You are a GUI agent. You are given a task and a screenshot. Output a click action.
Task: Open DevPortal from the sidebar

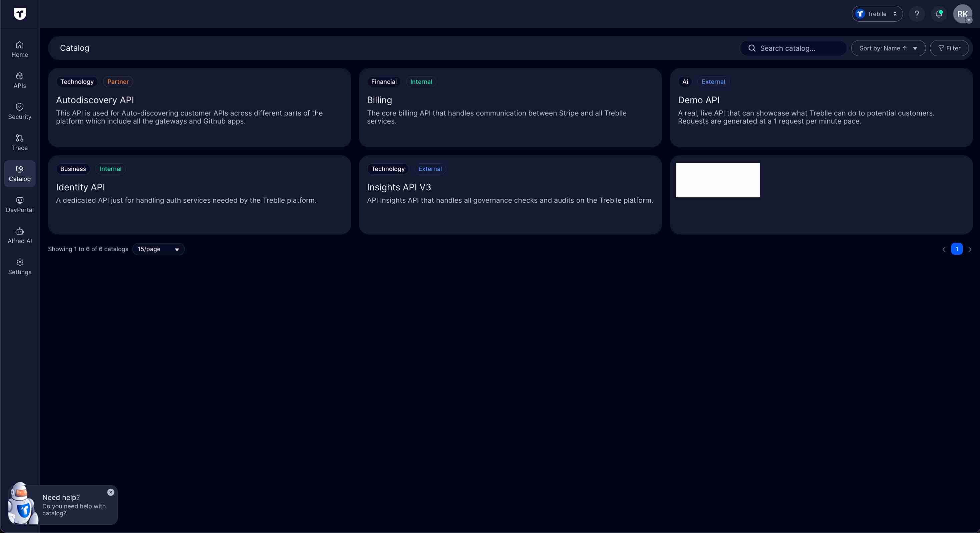click(x=19, y=204)
